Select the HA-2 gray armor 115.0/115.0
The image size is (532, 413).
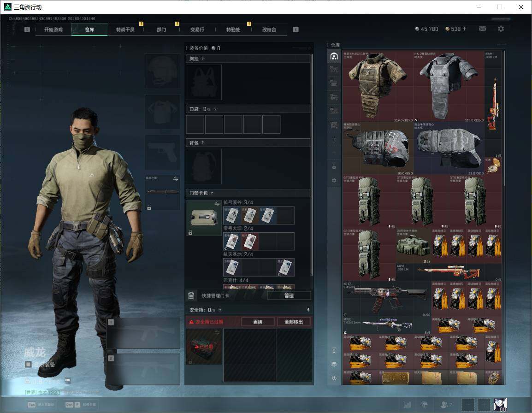[x=449, y=87]
